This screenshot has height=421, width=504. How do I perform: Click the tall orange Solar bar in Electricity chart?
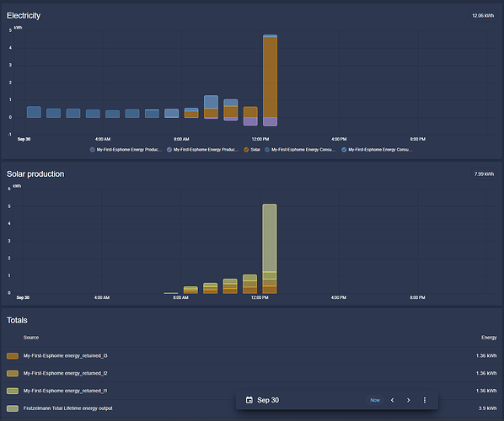[270, 77]
